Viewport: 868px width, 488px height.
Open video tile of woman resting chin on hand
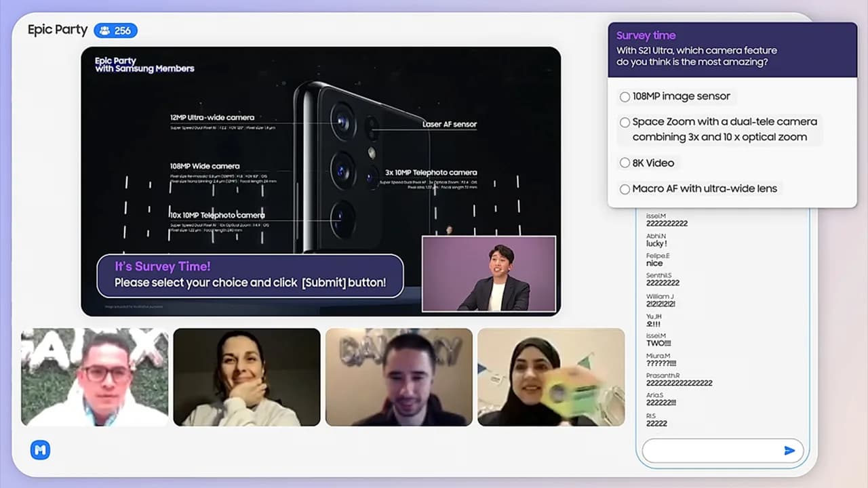[247, 377]
